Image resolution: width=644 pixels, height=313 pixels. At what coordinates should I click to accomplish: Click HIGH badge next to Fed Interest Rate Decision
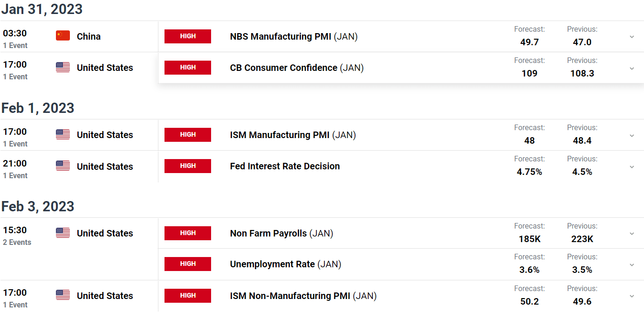coord(188,166)
